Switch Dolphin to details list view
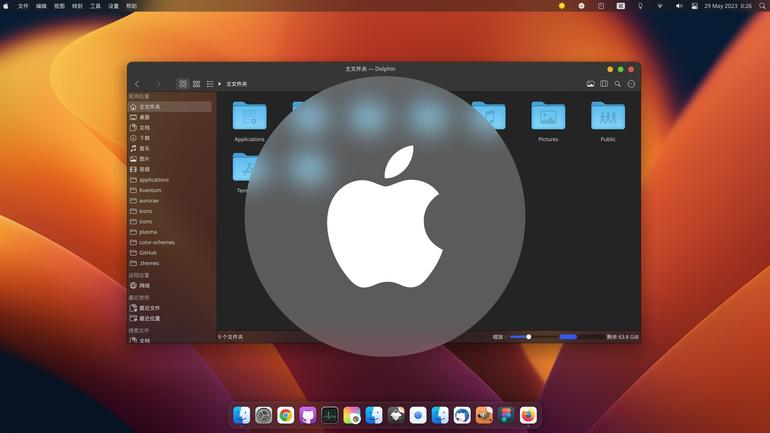Image resolution: width=770 pixels, height=433 pixels. click(210, 84)
